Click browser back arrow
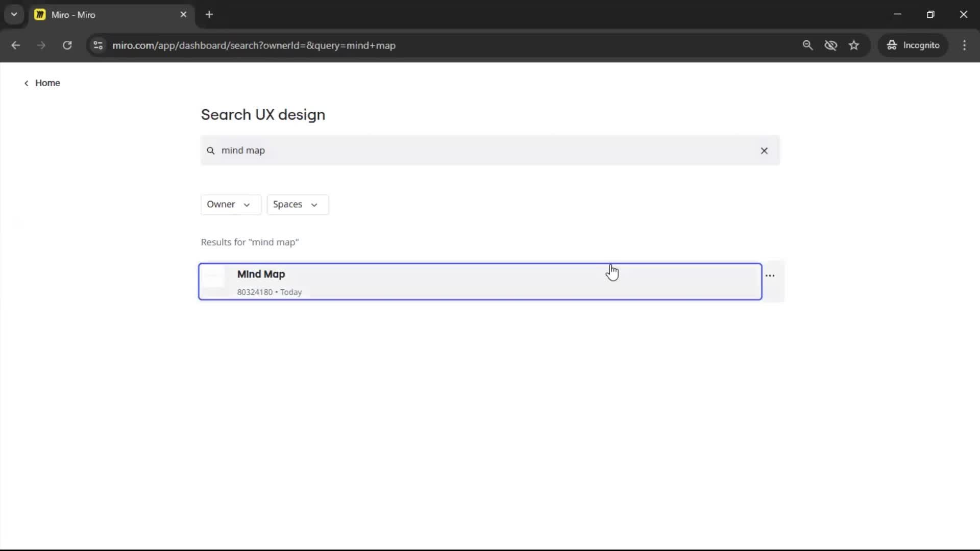 pyautogui.click(x=16, y=45)
